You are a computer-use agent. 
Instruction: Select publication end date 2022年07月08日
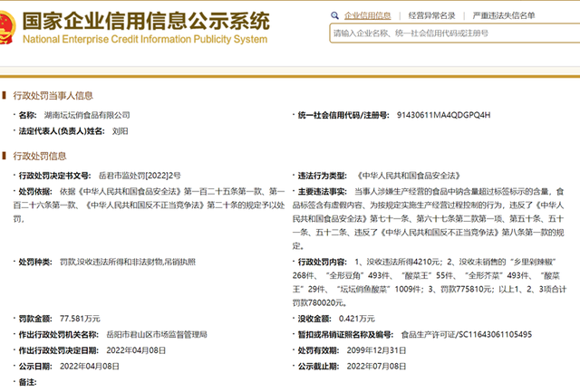[376, 366]
